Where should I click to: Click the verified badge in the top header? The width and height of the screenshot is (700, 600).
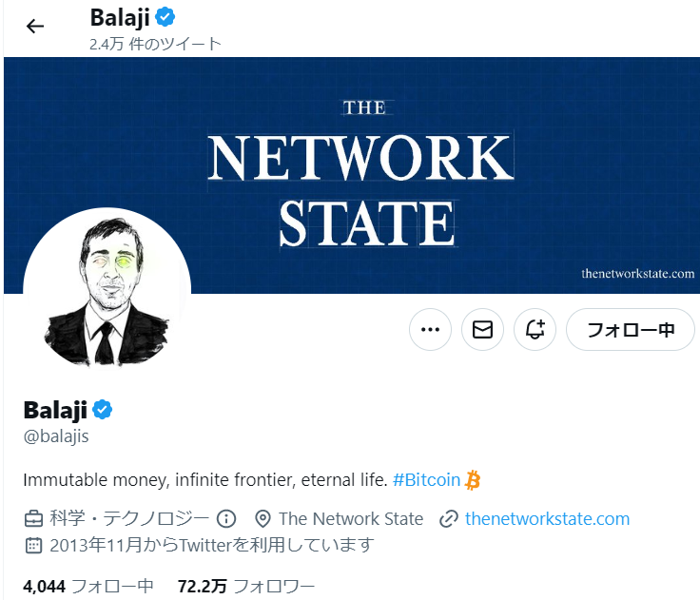(x=165, y=17)
